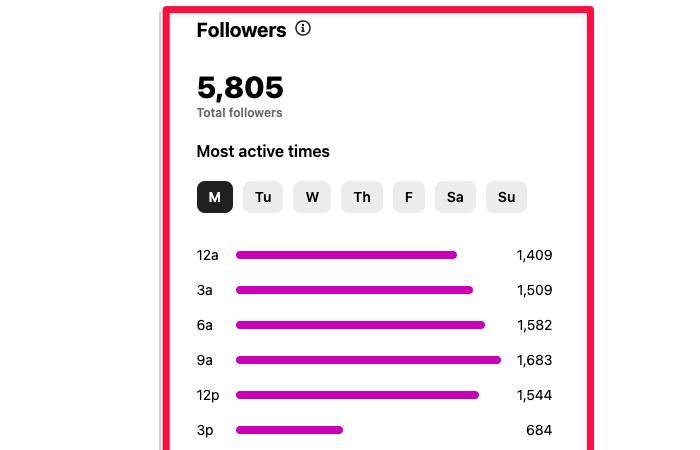Click the 6a activity bar
This screenshot has width=700, height=450.
tap(360, 325)
